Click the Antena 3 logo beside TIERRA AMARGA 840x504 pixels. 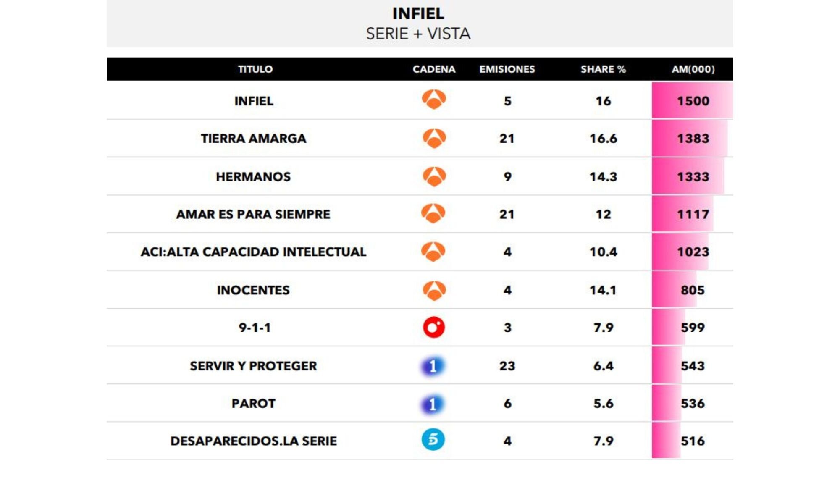434,138
